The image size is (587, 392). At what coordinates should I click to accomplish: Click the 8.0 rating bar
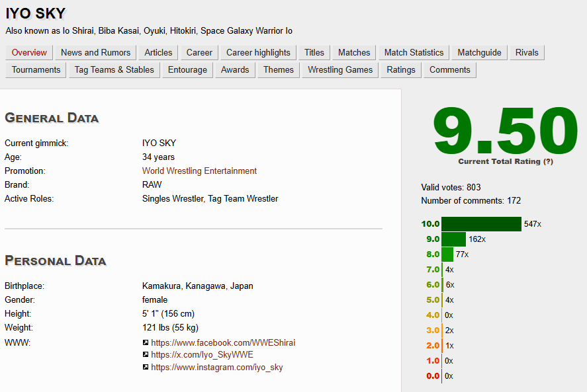tap(447, 255)
